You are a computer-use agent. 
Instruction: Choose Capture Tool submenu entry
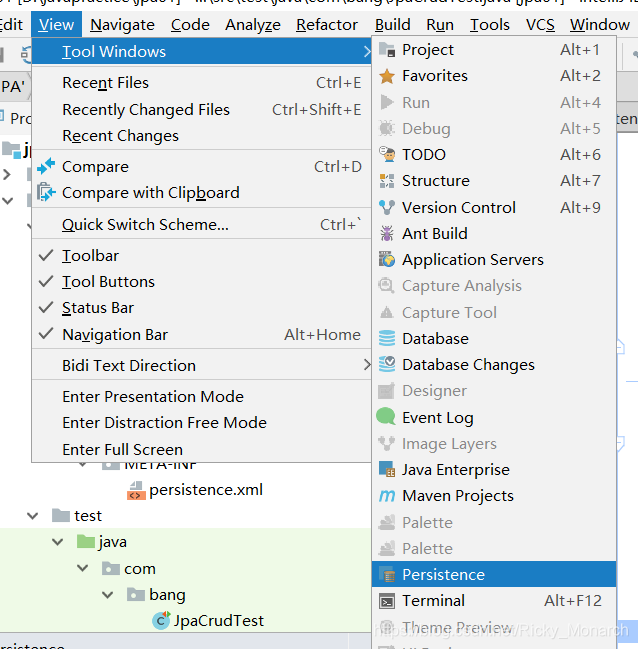click(x=494, y=312)
